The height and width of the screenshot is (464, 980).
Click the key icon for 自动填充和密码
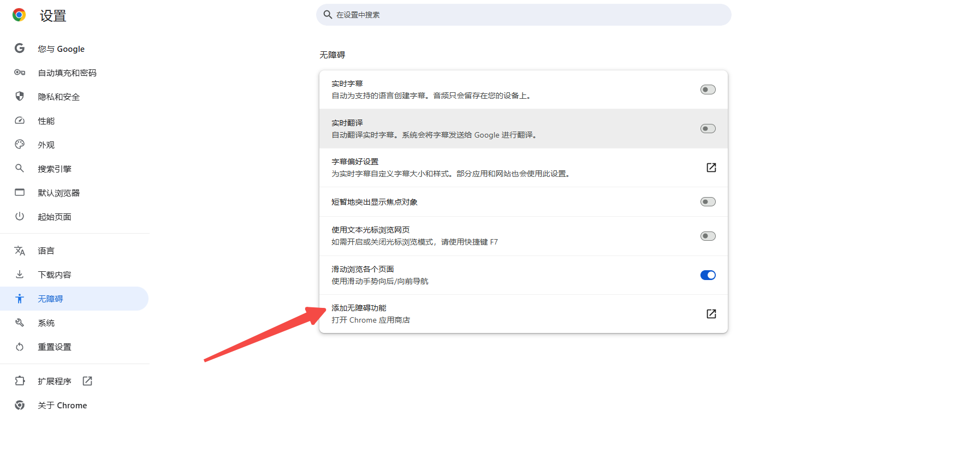click(20, 72)
